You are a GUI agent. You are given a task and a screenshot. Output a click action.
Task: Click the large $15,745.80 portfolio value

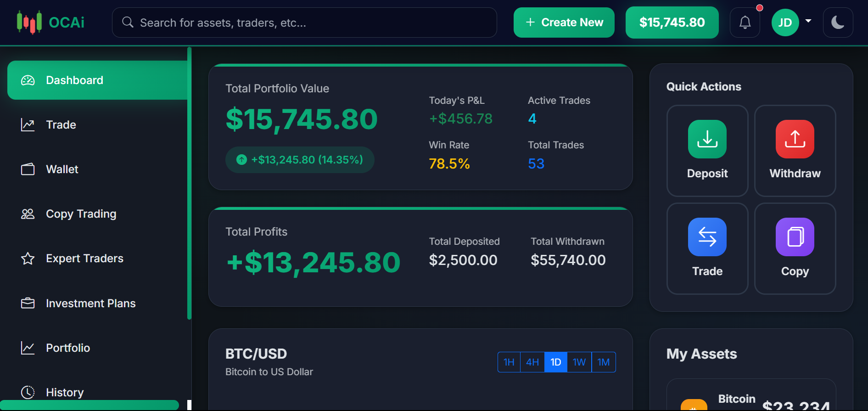(x=302, y=119)
